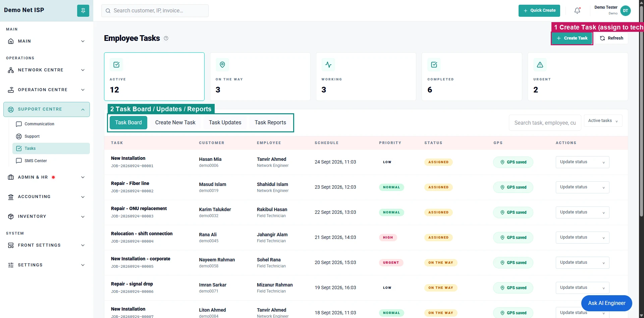The height and width of the screenshot is (318, 644).
Task: Click the Inventory box icon
Action: [x=11, y=216]
